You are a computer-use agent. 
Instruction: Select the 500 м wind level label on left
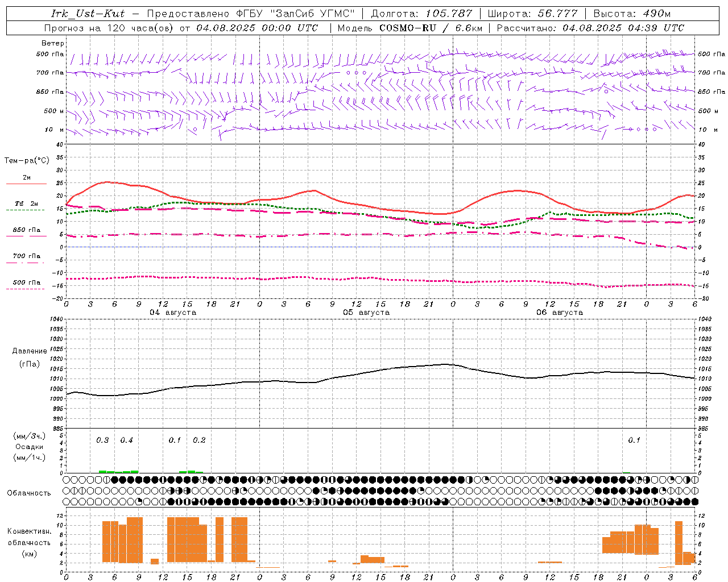(54, 111)
